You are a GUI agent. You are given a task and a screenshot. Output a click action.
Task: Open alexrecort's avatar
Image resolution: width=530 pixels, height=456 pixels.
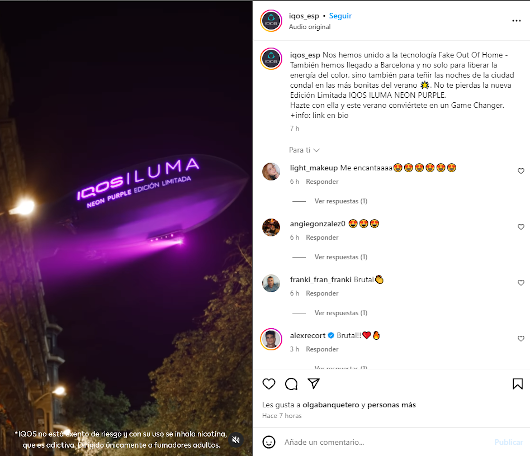pyautogui.click(x=271, y=339)
